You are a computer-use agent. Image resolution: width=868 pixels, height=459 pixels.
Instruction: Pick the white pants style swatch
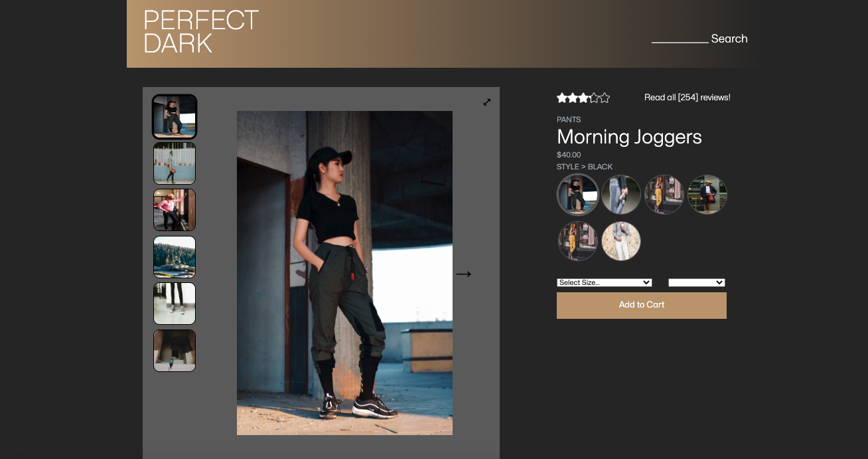(621, 241)
